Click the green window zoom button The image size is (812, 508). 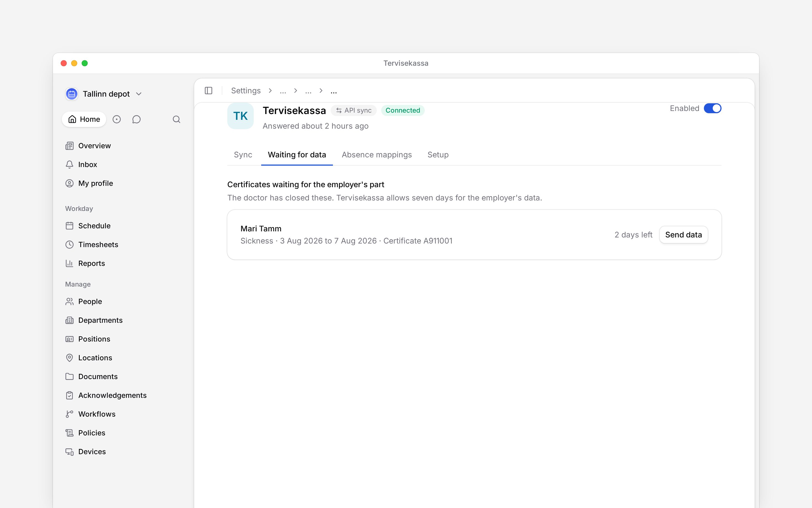tap(85, 63)
